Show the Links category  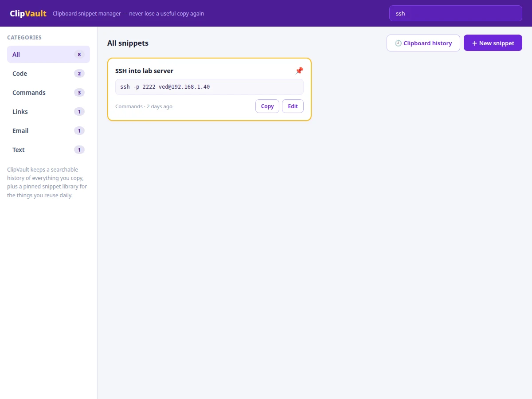point(48,112)
